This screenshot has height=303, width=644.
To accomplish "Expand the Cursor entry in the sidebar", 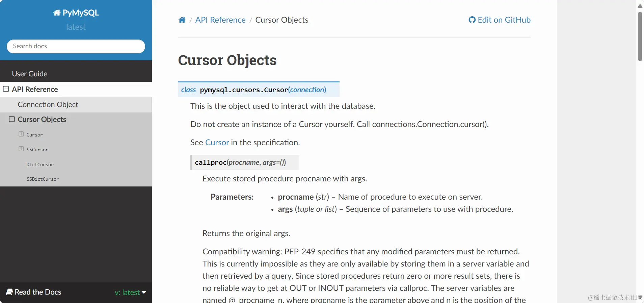I will (x=21, y=134).
